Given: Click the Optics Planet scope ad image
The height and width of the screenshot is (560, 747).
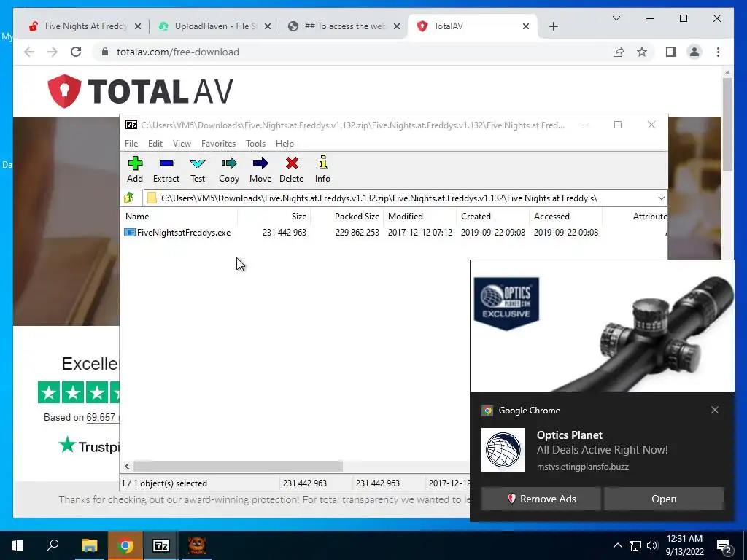Looking at the screenshot, I should pyautogui.click(x=602, y=326).
